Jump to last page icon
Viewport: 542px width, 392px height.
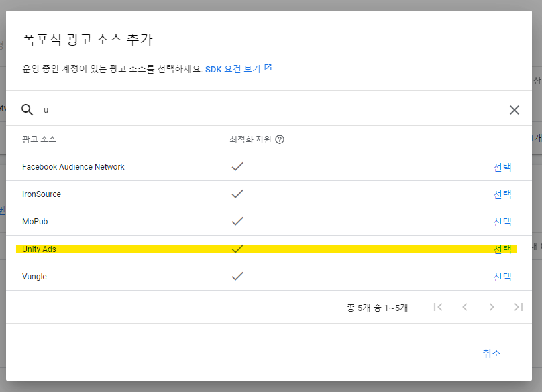coord(518,307)
